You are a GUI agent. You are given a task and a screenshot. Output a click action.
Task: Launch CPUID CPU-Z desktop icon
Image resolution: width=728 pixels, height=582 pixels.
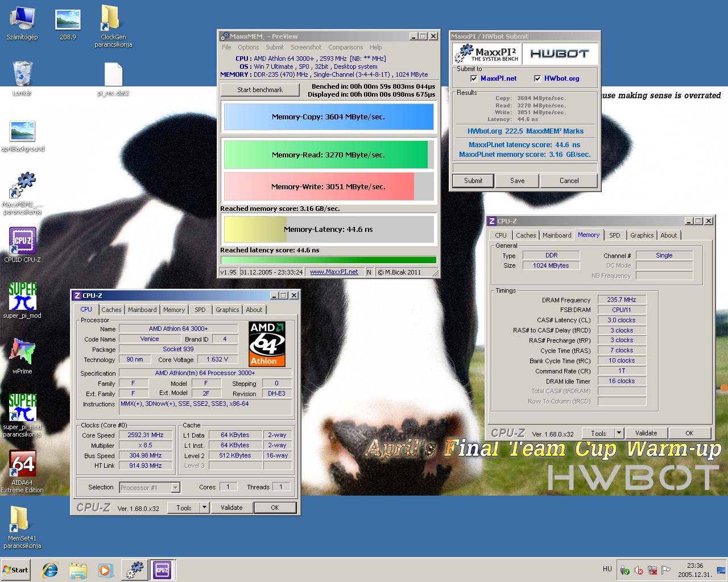[22, 244]
